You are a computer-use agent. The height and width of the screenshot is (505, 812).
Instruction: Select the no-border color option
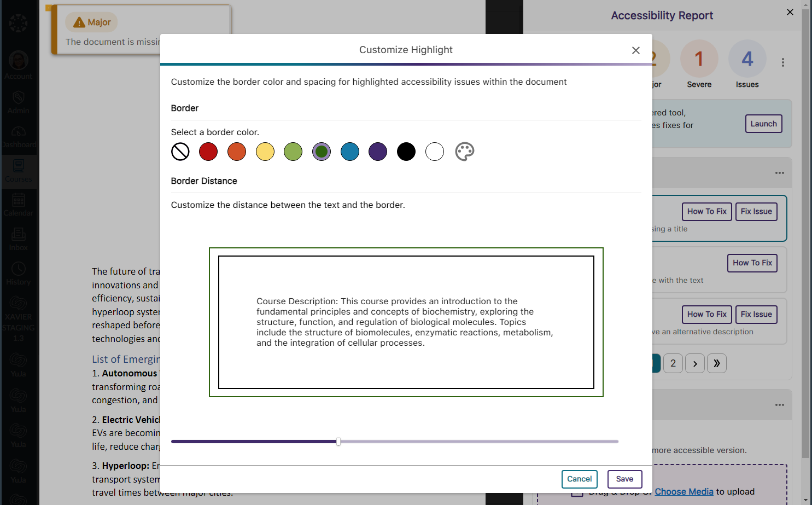(x=180, y=152)
